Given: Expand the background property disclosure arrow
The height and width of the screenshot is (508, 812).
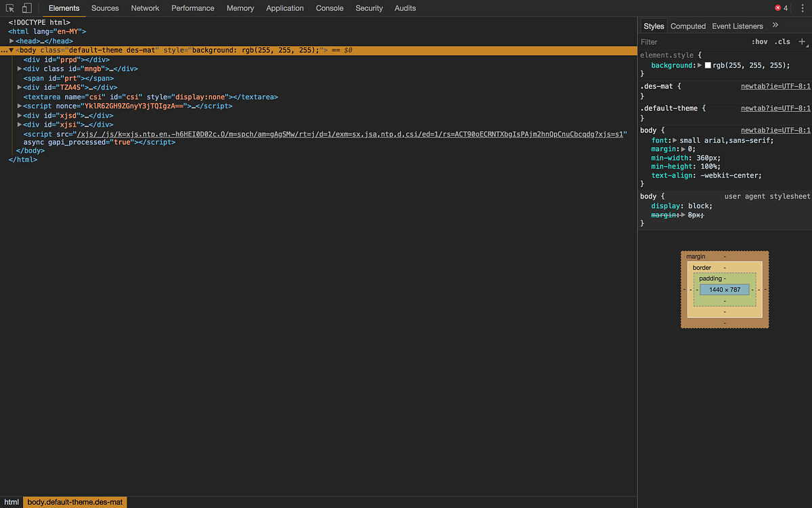Looking at the screenshot, I should tap(698, 65).
